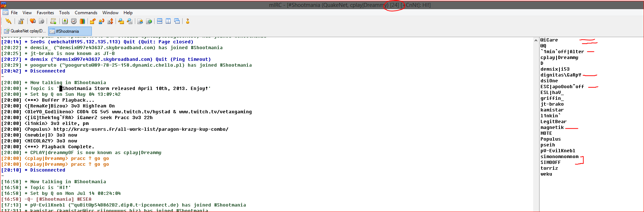This screenshot has width=644, height=212.
Task: Click the mIRC application icon in title bar
Action: pos(4,5)
